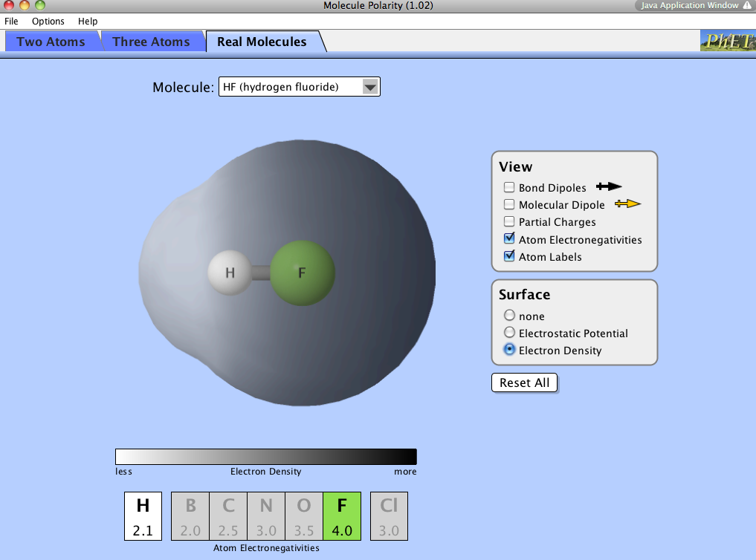Click the Electron Density gradient scale bar
This screenshot has width=756, height=560.
tap(265, 457)
